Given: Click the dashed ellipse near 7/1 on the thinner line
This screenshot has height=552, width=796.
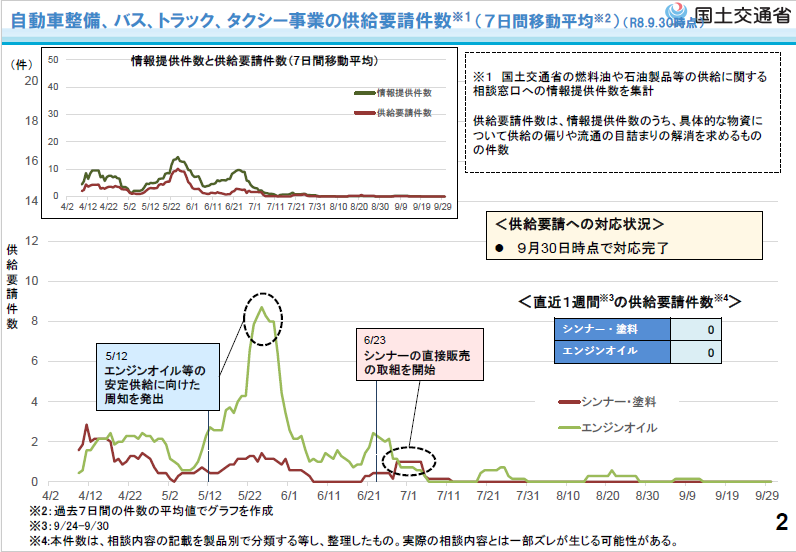Looking at the screenshot, I should click(x=409, y=461).
